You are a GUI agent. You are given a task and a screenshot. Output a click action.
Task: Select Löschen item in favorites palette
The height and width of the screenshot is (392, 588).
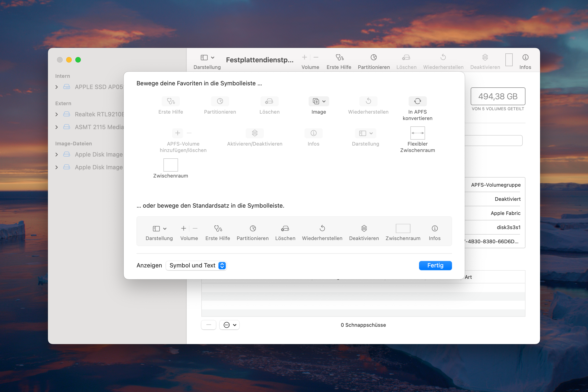[269, 105]
